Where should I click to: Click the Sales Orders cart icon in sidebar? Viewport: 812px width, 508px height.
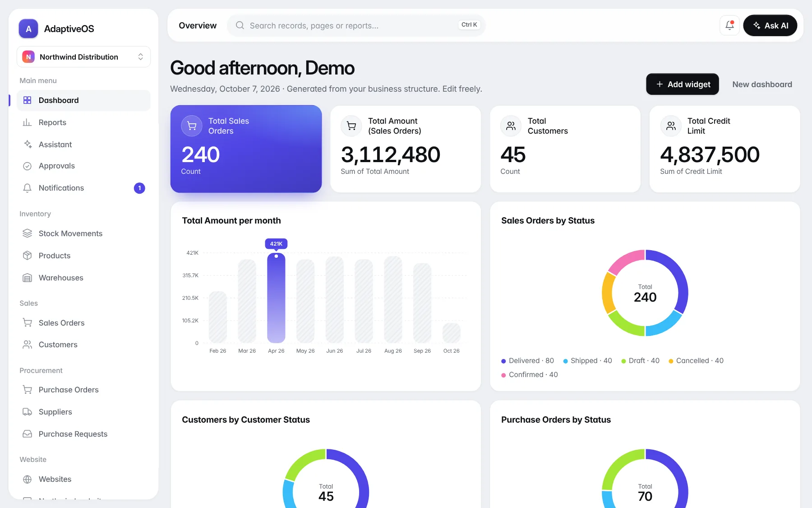(x=27, y=323)
